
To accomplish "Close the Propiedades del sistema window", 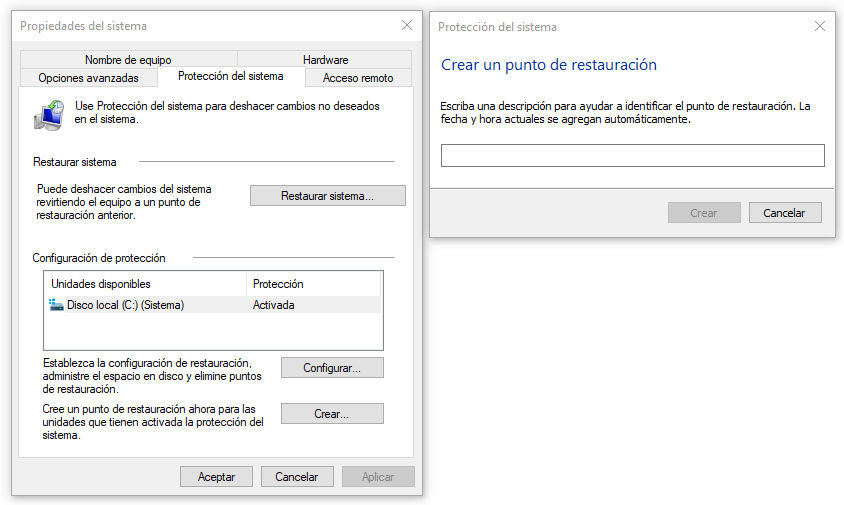I will (406, 25).
